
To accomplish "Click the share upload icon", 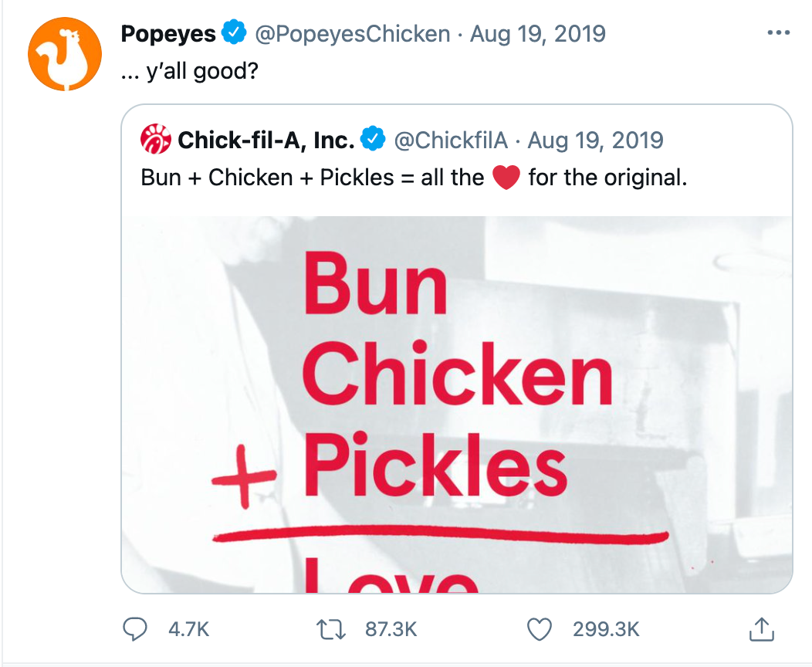I will click(x=761, y=629).
